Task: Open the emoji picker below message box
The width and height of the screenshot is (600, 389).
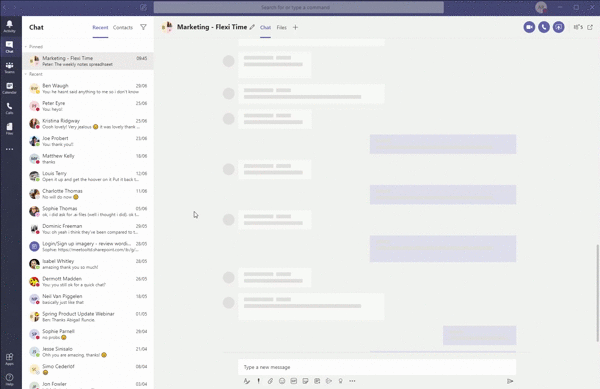Action: (282, 381)
